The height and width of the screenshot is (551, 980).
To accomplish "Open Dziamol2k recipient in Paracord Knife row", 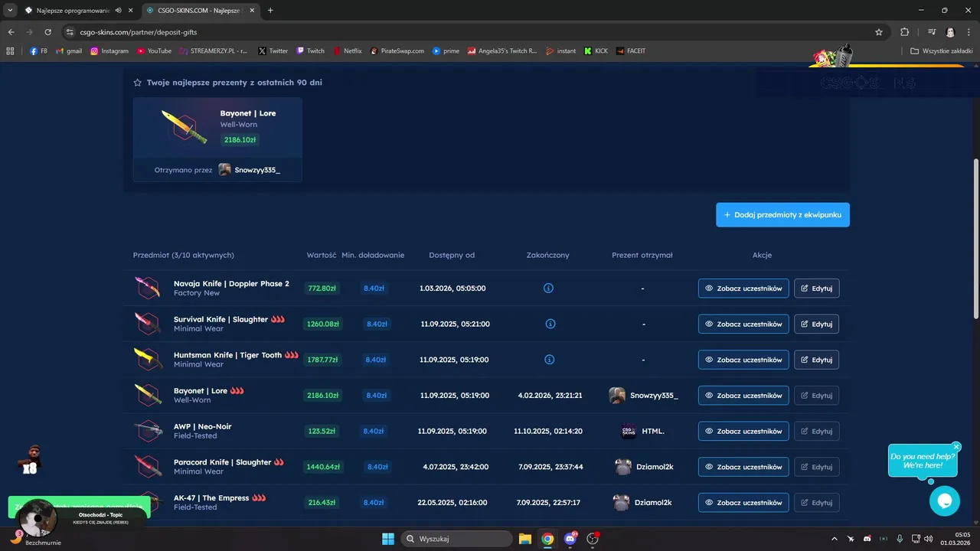I will 644,467.
